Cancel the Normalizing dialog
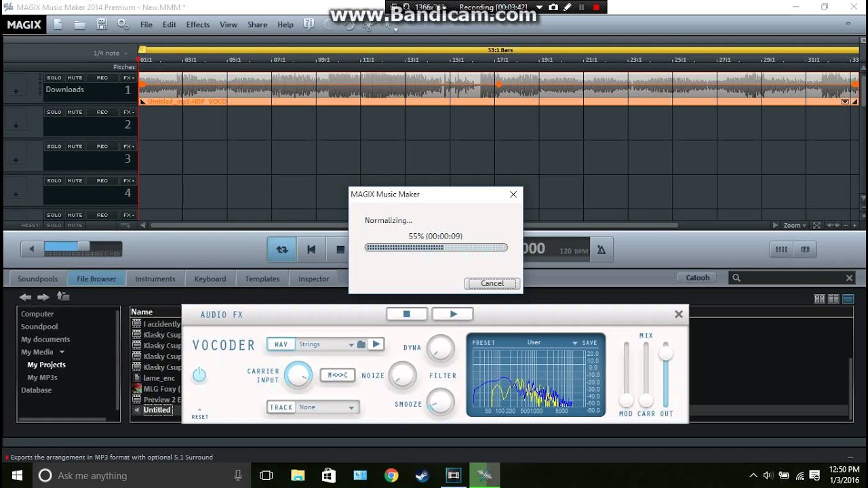 492,283
